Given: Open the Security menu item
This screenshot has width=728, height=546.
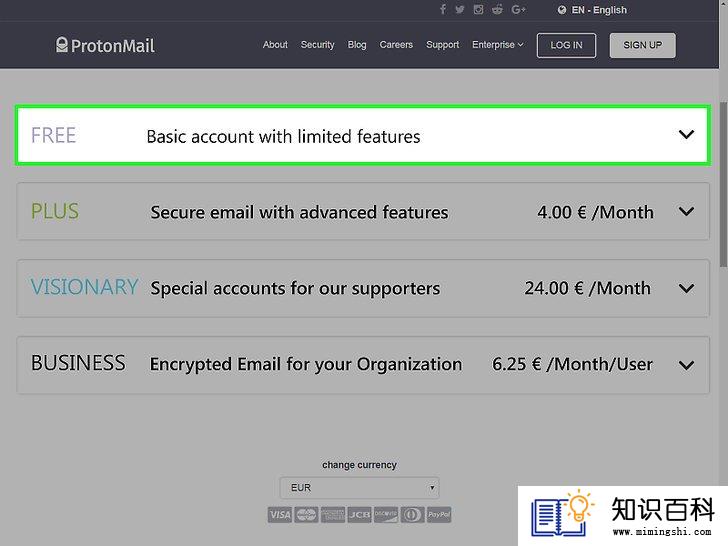Looking at the screenshot, I should tap(317, 45).
